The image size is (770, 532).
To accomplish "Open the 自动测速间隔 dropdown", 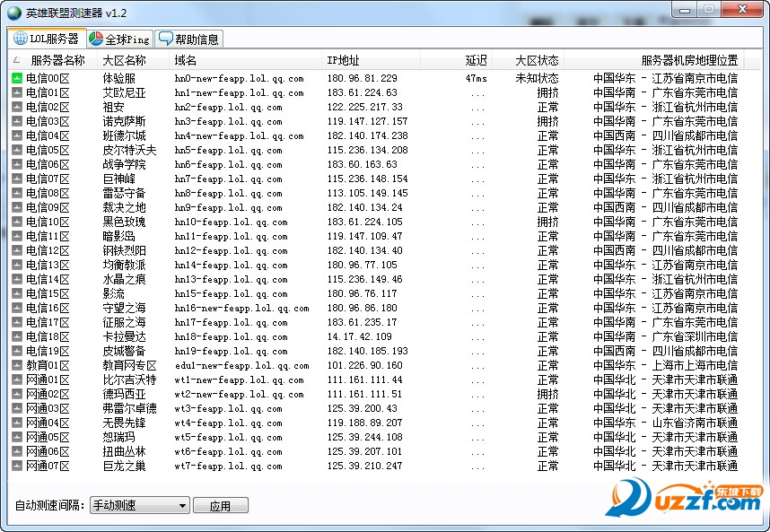I will point(139,505).
